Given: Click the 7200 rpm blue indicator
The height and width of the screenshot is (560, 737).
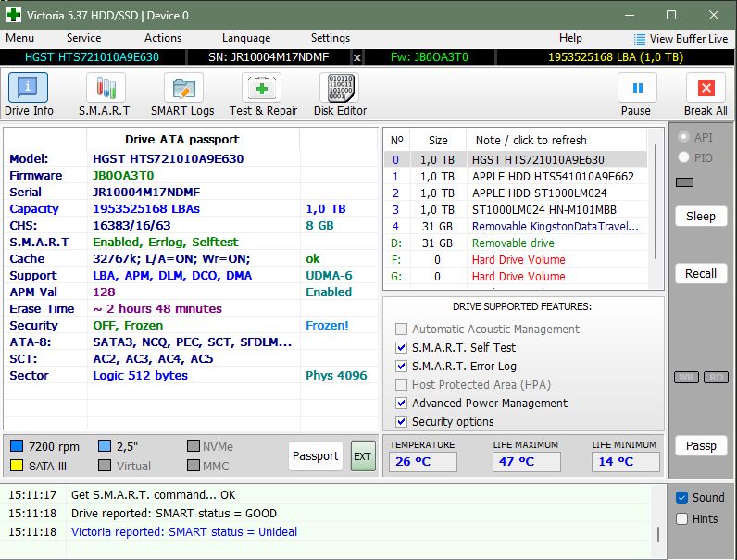Looking at the screenshot, I should click(17, 445).
